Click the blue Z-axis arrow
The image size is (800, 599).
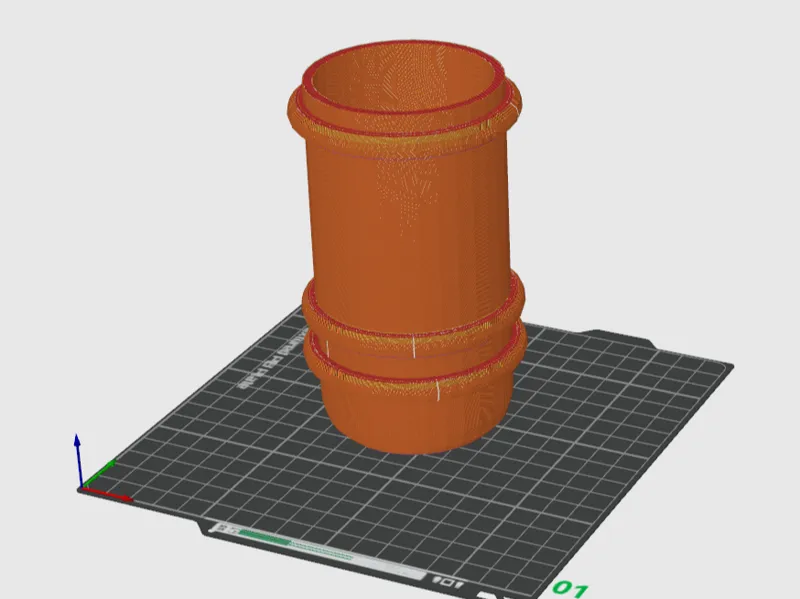(78, 460)
